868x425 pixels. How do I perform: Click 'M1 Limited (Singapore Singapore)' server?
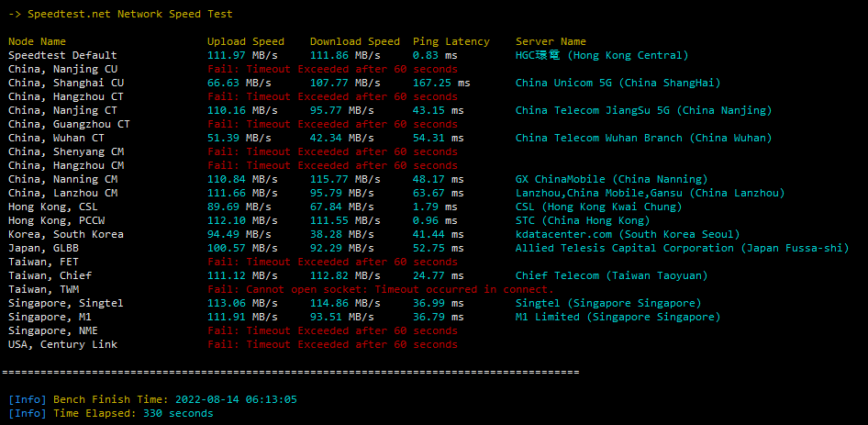click(618, 317)
